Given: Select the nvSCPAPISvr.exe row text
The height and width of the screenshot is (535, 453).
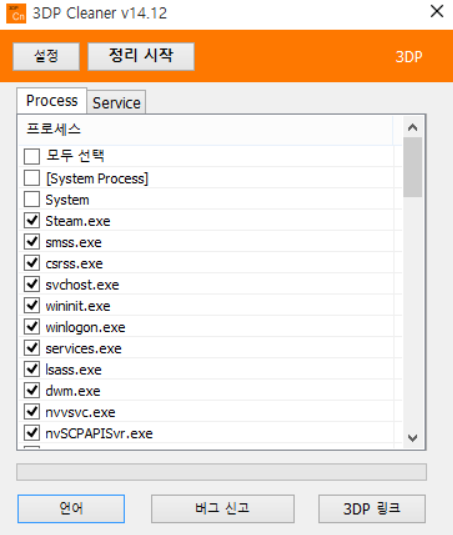Looking at the screenshot, I should pos(99,433).
